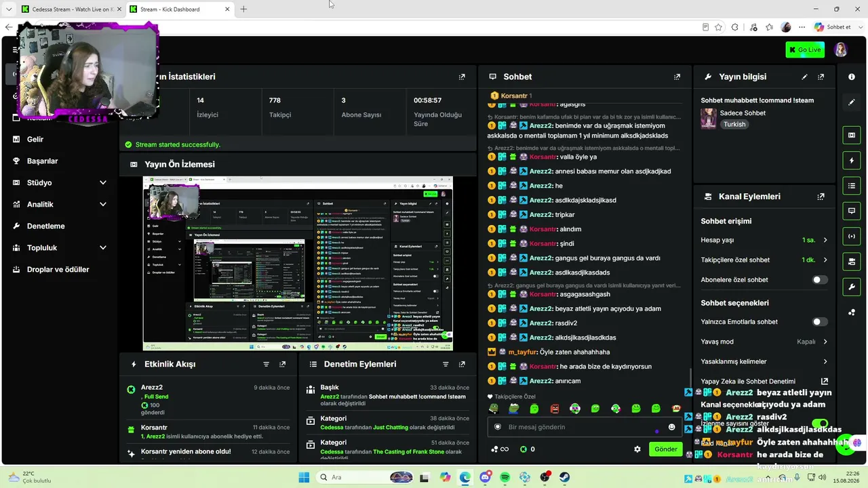Pop out the stream statistics panel
This screenshot has width=868, height=488.
point(462,77)
